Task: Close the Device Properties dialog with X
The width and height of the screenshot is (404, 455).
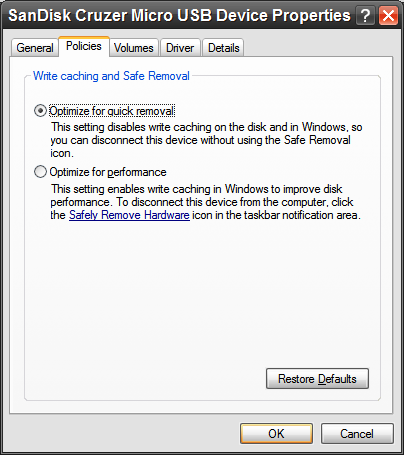Action: (x=388, y=16)
